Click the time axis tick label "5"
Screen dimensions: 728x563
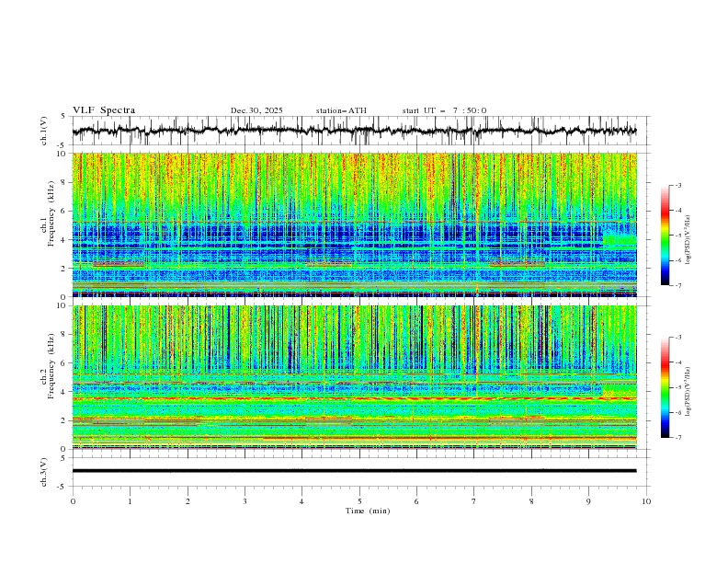359,501
